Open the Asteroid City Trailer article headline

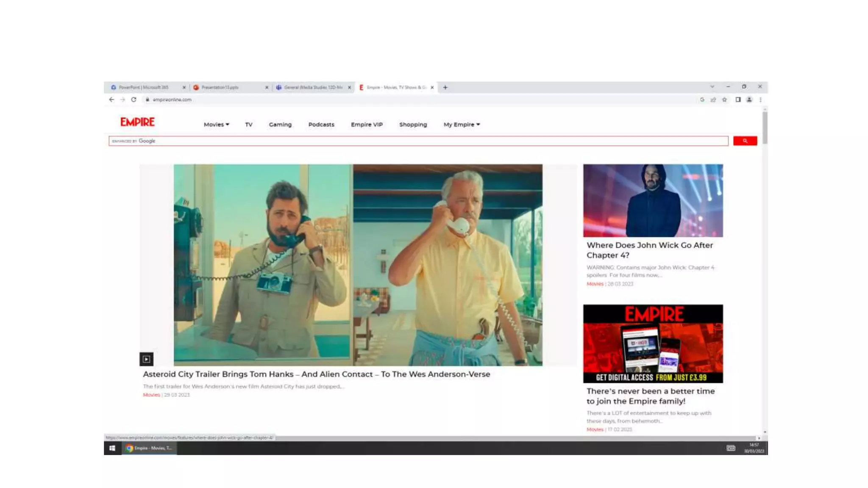tap(316, 374)
